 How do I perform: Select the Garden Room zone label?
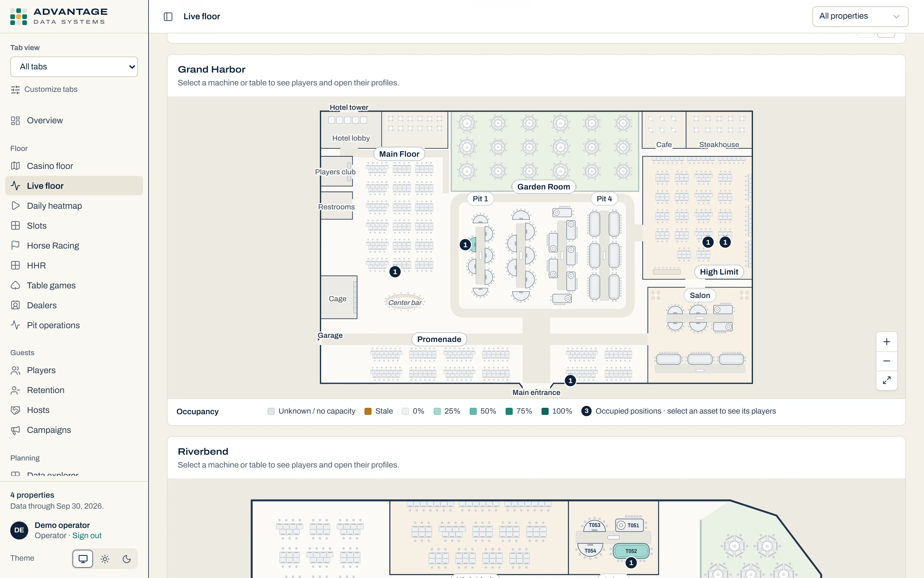tap(544, 187)
